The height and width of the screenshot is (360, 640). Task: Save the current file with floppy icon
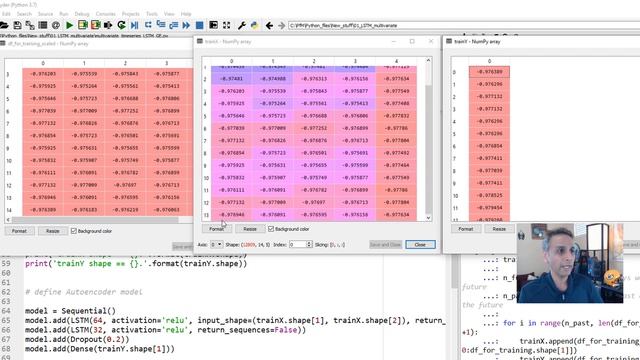point(17,25)
